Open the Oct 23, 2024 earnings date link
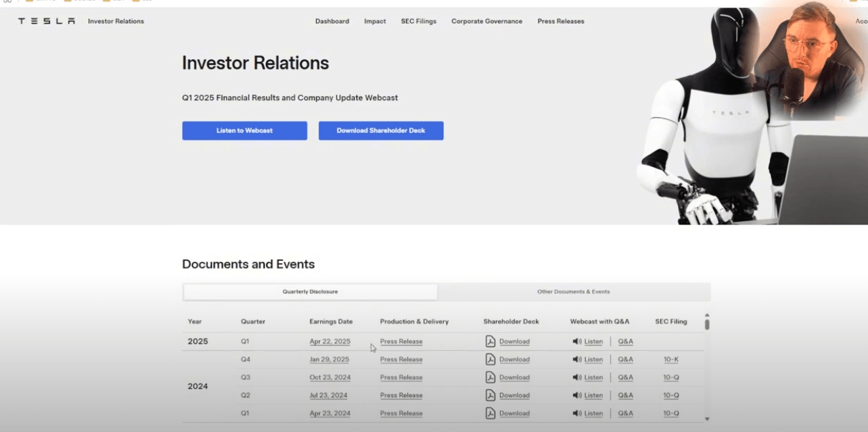The height and width of the screenshot is (432, 868). [x=330, y=377]
